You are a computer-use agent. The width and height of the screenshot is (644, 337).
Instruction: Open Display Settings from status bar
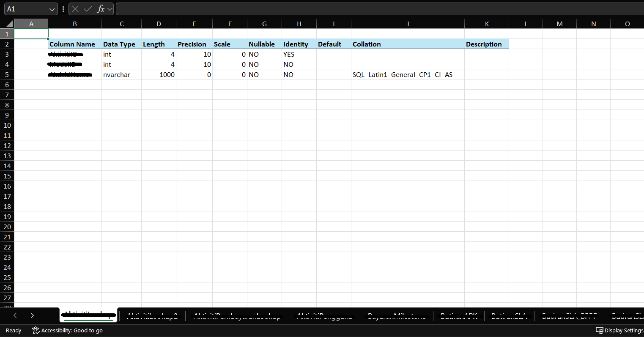(x=619, y=330)
